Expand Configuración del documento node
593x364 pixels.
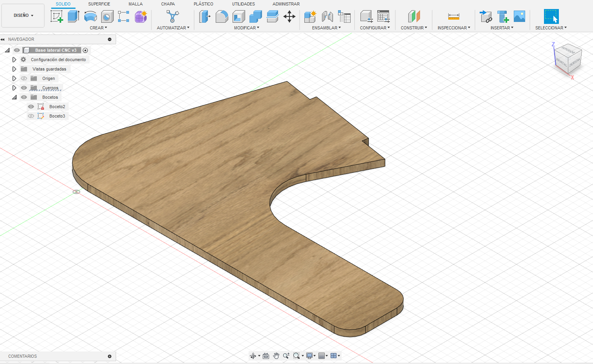tap(14, 60)
